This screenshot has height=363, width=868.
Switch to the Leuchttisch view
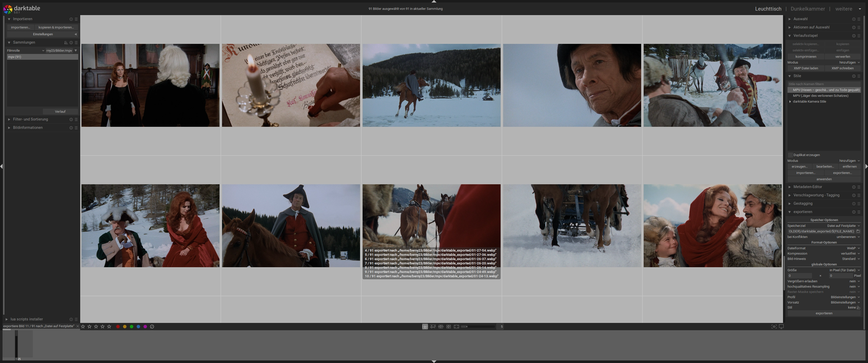768,9
